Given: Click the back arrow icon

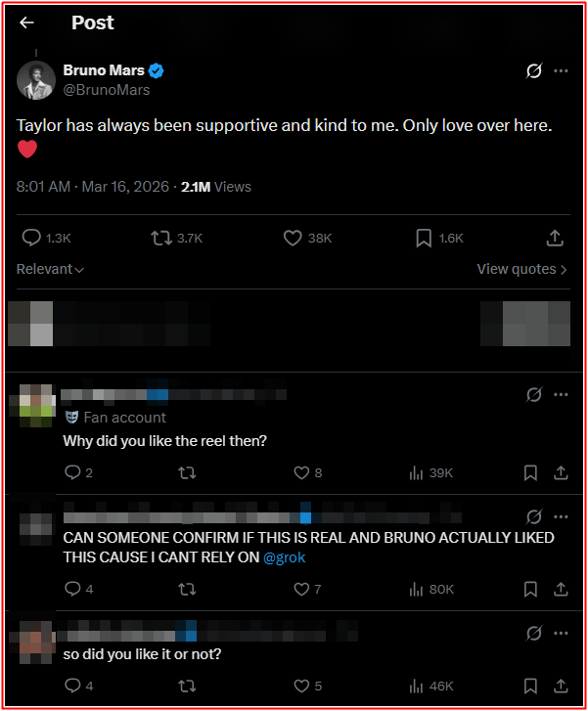Looking at the screenshot, I should 27,22.
